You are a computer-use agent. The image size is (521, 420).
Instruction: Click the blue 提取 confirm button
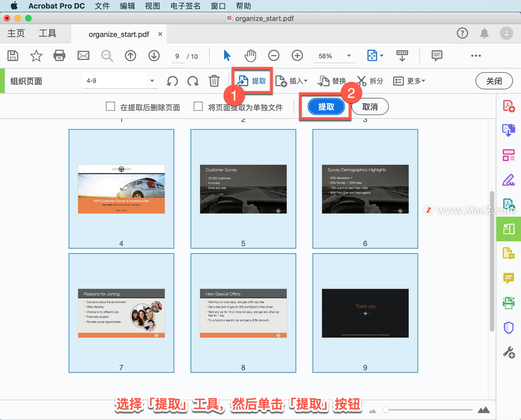pos(326,107)
